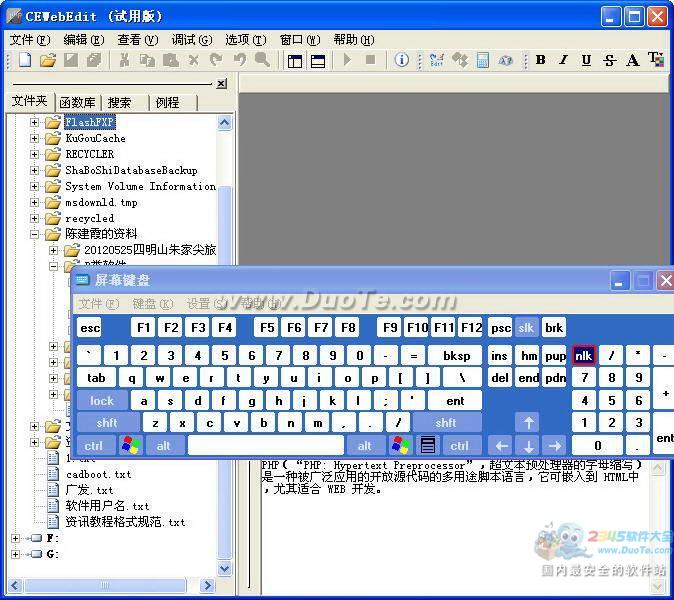This screenshot has width=674, height=600.
Task: Click the bksp key on keyboard
Action: [456, 355]
